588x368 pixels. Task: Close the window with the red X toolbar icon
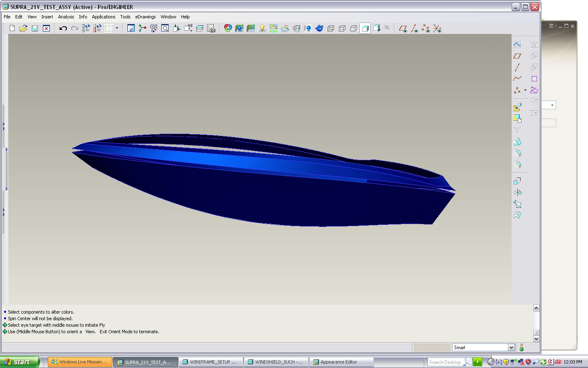[47, 28]
